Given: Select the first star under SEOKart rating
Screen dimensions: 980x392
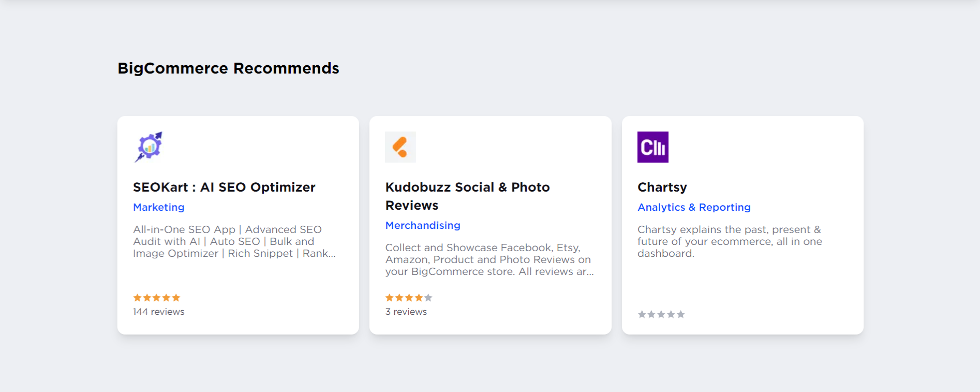Looking at the screenshot, I should click(137, 297).
